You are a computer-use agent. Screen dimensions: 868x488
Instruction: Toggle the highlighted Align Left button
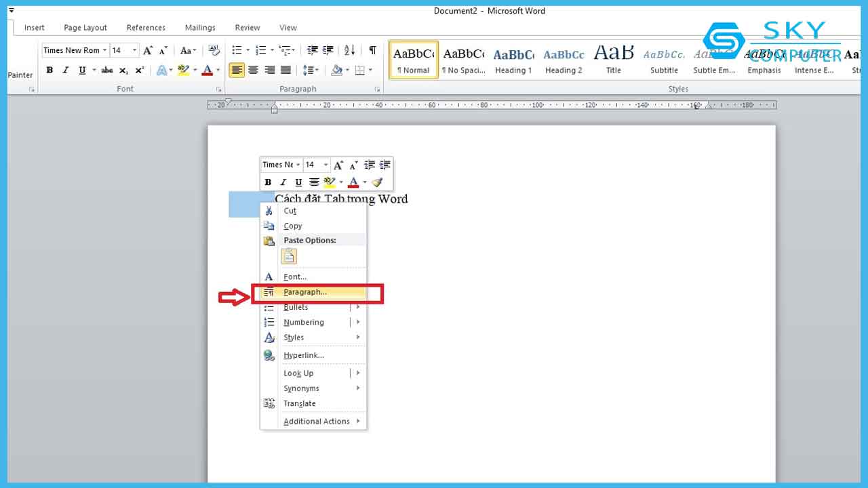(237, 70)
